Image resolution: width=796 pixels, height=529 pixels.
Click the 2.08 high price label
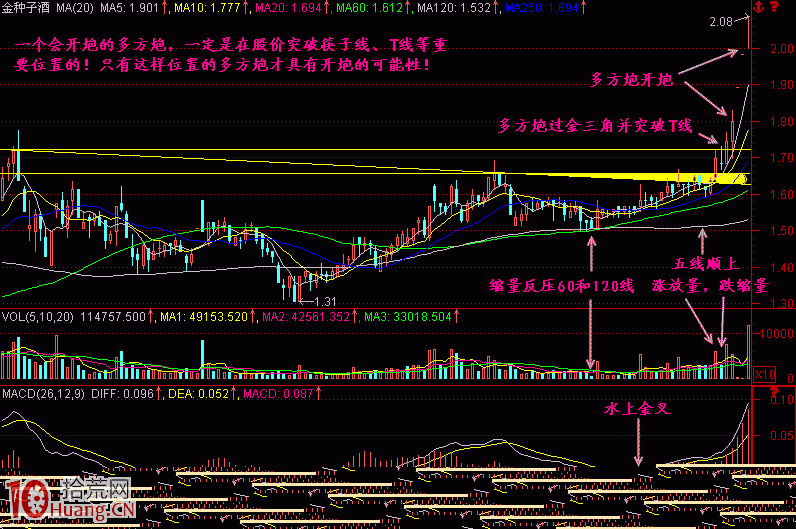[x=721, y=22]
